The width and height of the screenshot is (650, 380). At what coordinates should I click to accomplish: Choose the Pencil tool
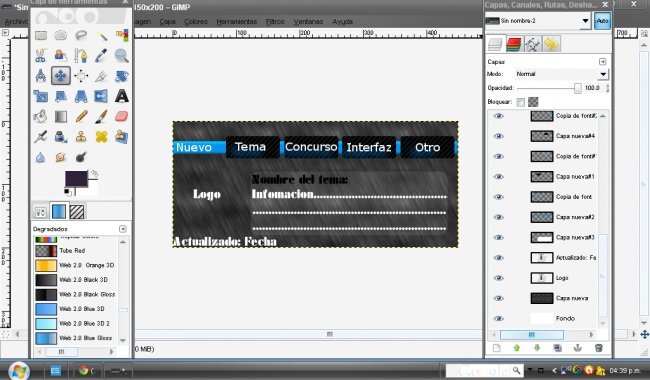coord(81,116)
